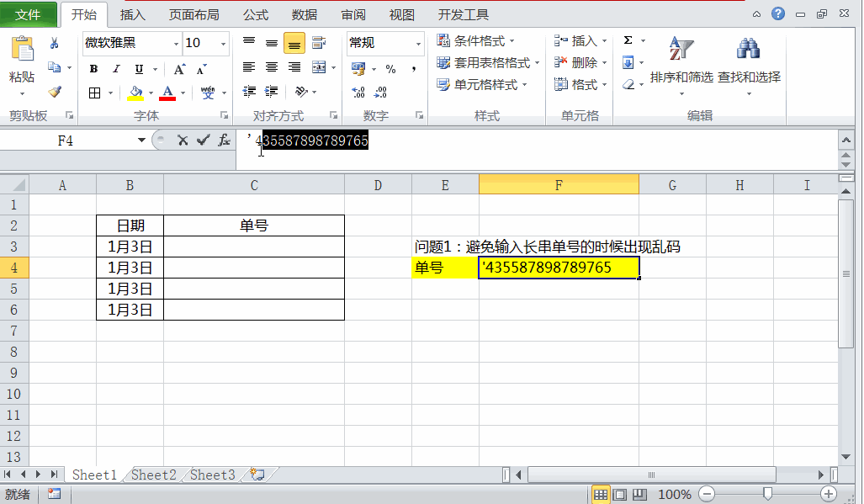Expand Conditional Formatting (条件格式)

(x=476, y=40)
